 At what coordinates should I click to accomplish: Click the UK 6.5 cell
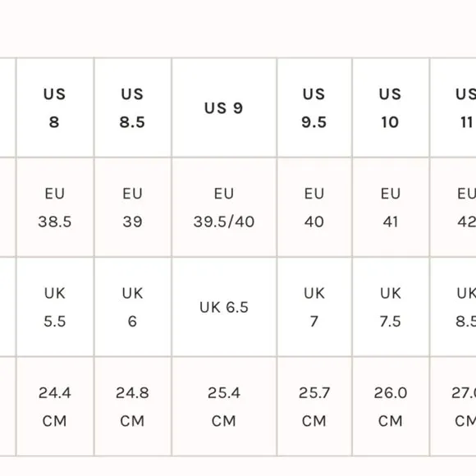[224, 307]
